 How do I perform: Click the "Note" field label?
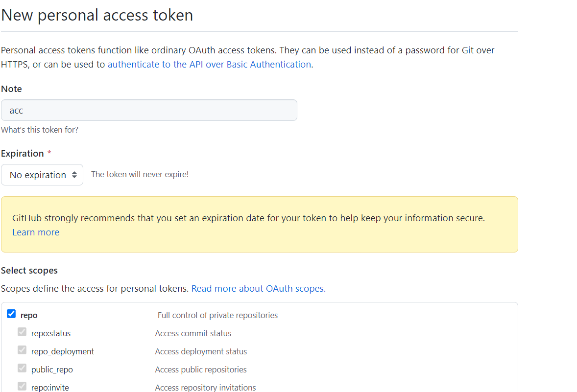(x=11, y=89)
